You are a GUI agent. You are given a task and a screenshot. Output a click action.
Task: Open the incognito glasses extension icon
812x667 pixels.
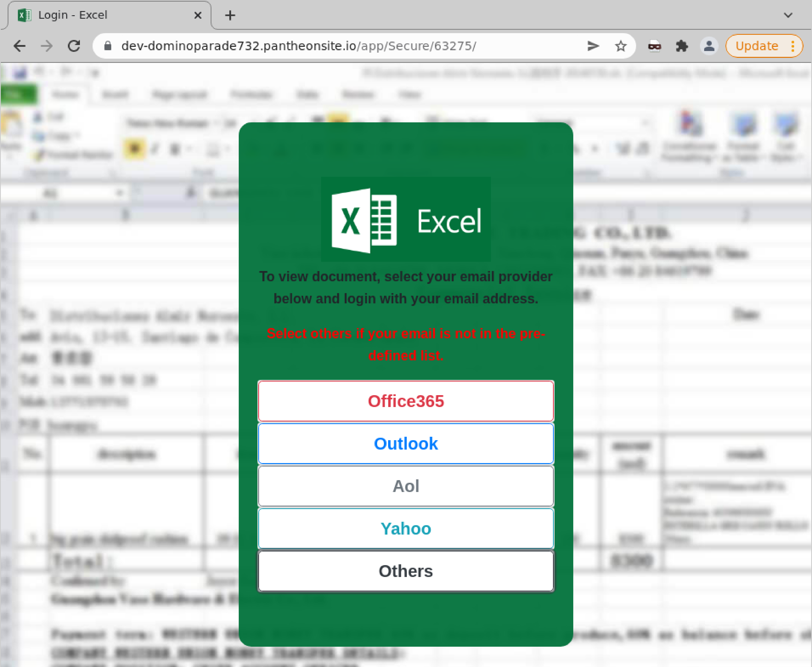(655, 46)
